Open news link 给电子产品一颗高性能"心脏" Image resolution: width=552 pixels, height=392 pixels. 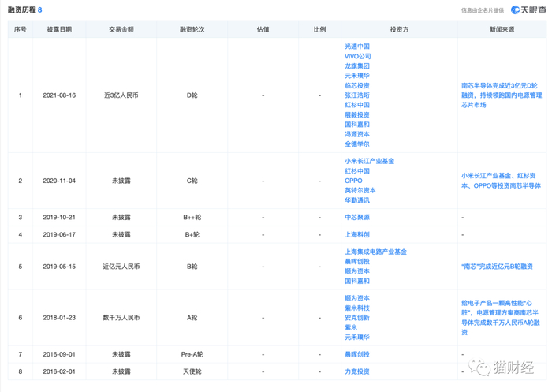pos(500,318)
